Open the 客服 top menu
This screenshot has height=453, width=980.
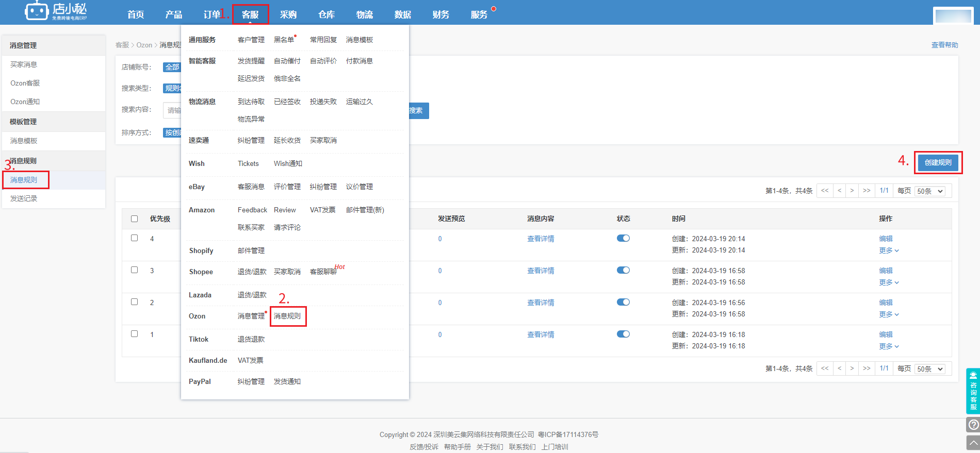tap(250, 14)
